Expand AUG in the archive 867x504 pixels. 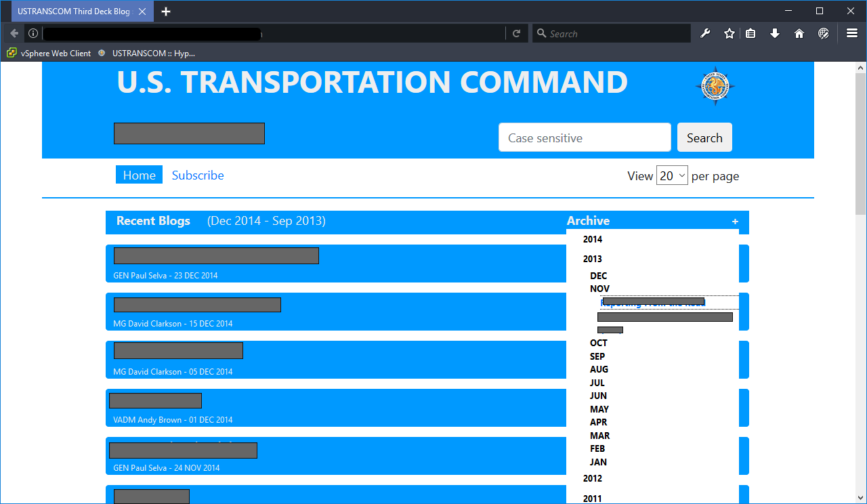[x=599, y=369]
